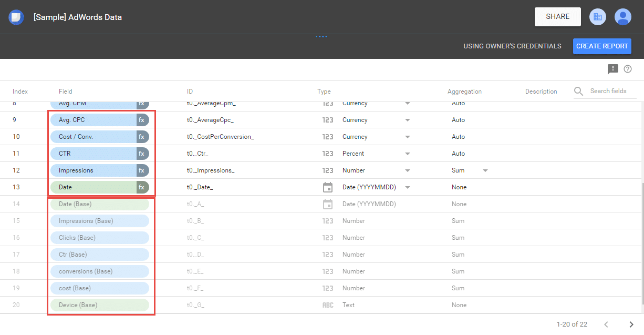644x335 pixels.
Task: Expand the Percent type dropdown for CTR
Action: point(407,154)
